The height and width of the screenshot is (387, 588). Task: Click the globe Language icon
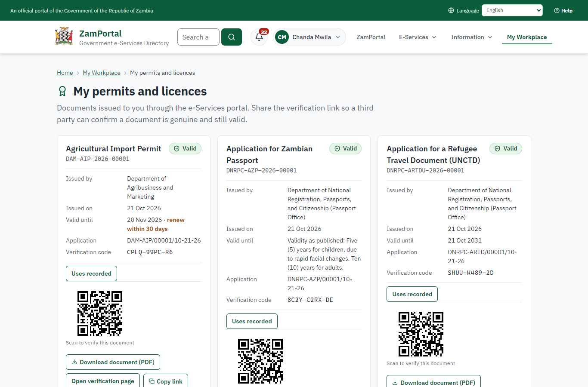[451, 10]
